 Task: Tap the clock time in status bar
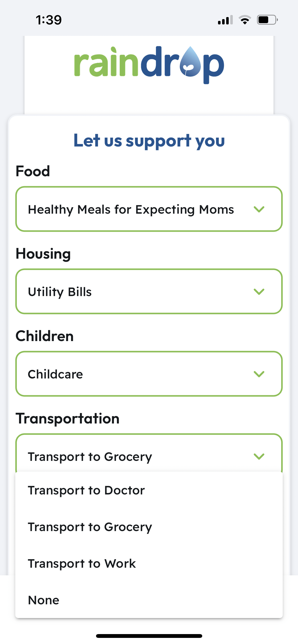[x=49, y=20]
